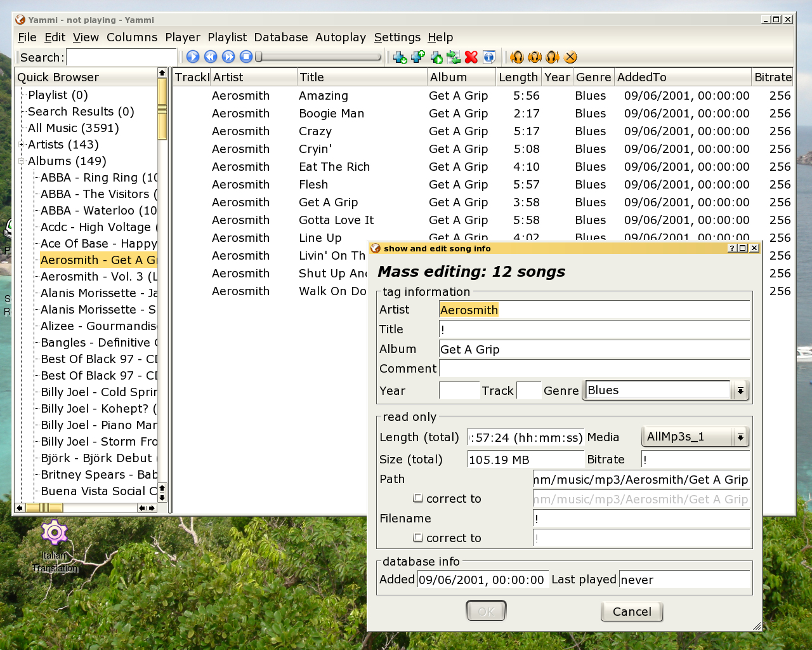Click the skip backward toolbar icon
Viewport: 812px width, 650px height.
(211, 57)
